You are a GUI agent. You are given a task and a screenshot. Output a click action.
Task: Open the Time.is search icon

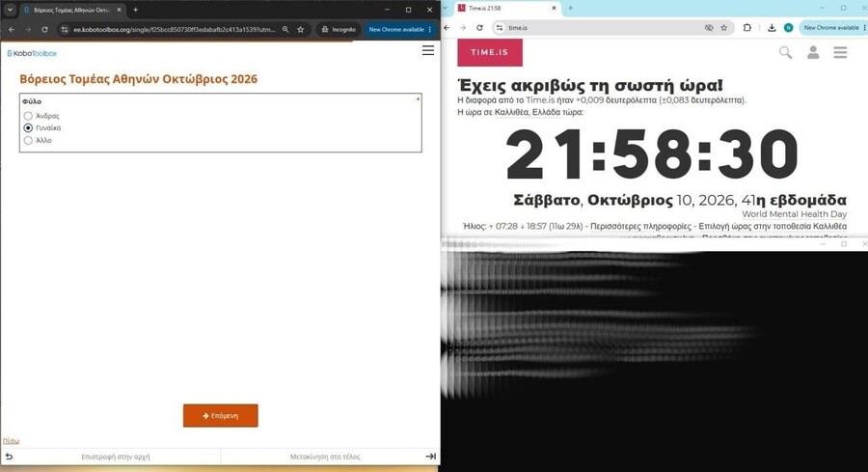[x=785, y=53]
